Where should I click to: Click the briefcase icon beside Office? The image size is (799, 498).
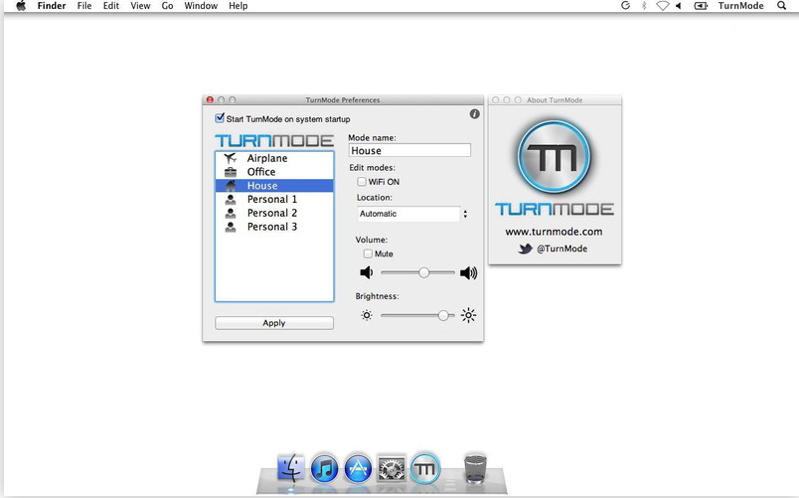[230, 172]
